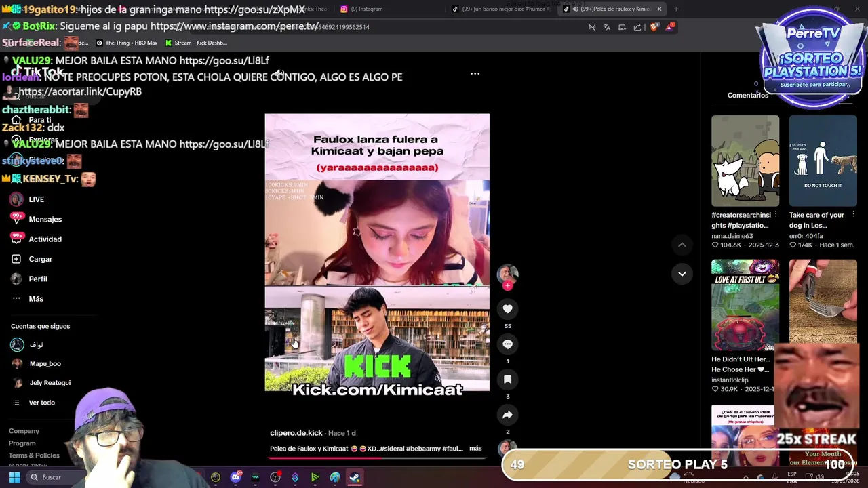This screenshot has width=868, height=488.
Task: Open err0r_404fa author name
Action: [806, 236]
